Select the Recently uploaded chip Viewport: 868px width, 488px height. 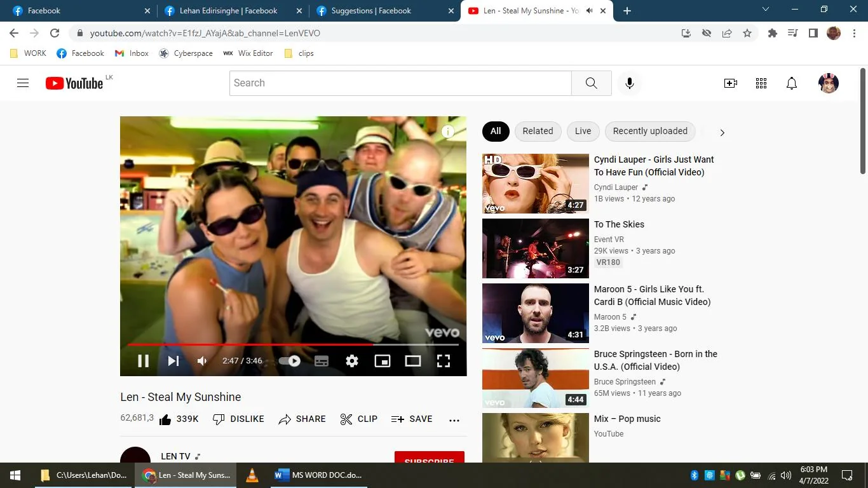650,132
